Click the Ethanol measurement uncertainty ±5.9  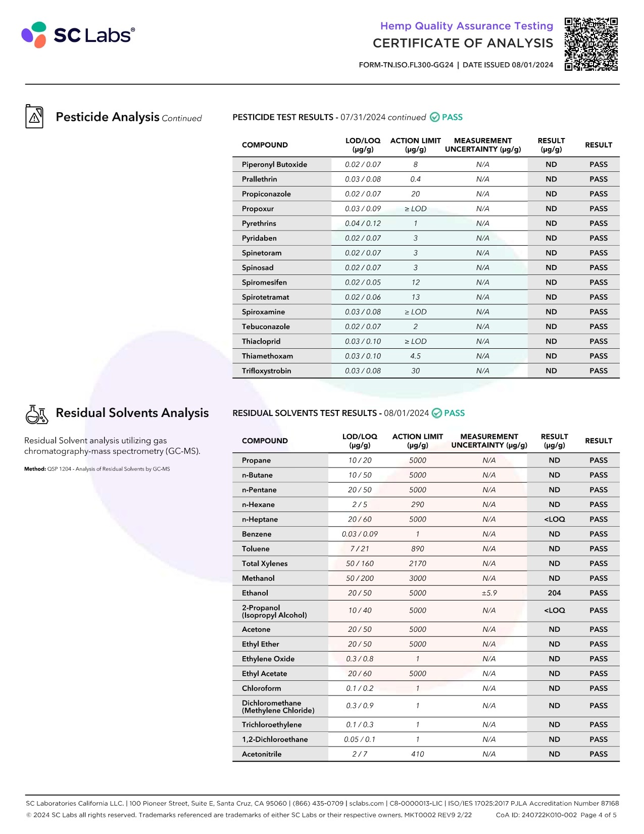[489, 593]
